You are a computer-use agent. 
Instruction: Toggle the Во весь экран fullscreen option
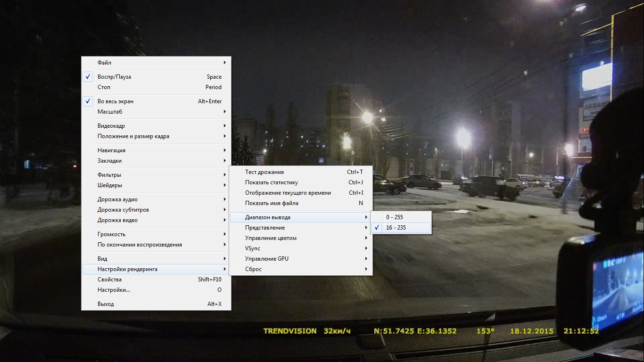coord(115,101)
